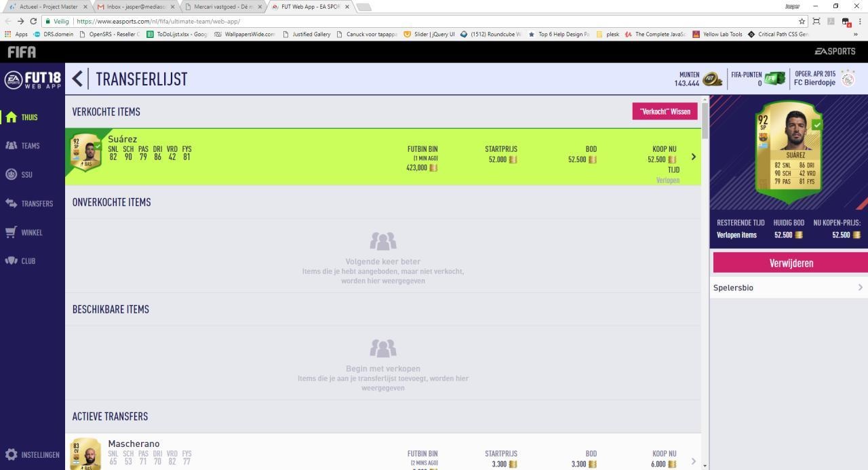Open Yellow Lab Tools bookmark
This screenshot has height=470, width=868.
click(717, 34)
